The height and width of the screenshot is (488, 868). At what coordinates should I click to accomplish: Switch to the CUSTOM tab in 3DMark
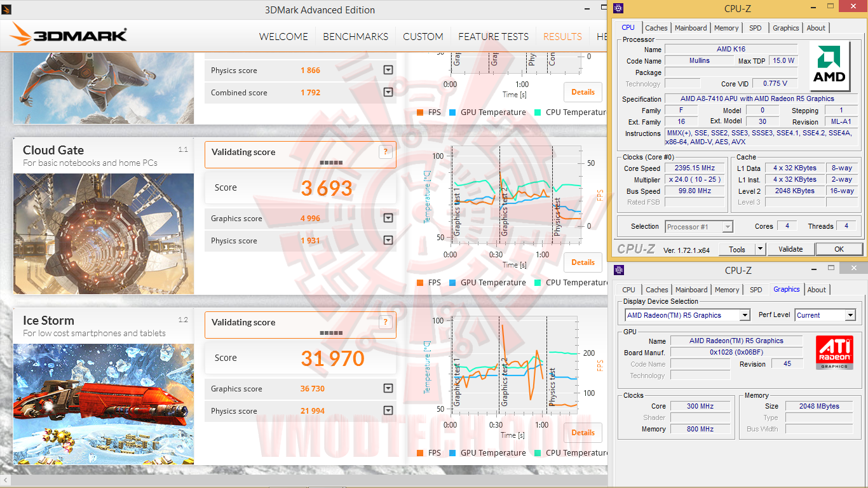[x=423, y=37]
